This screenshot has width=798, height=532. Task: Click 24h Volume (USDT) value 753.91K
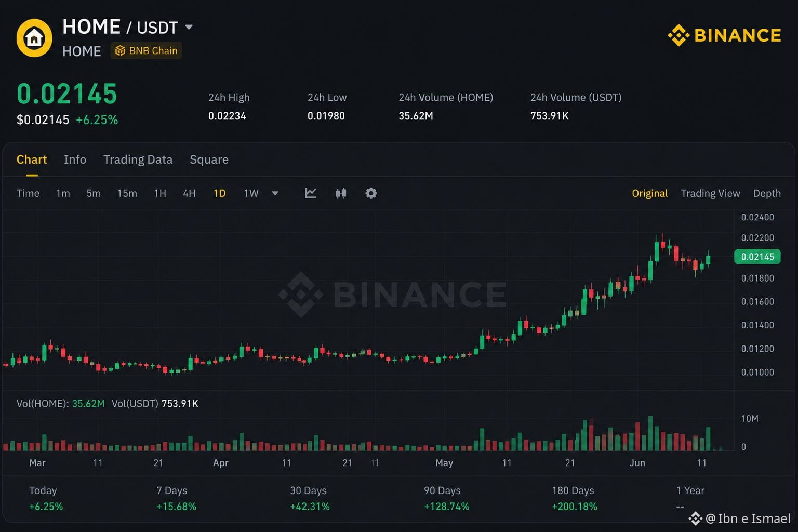tap(550, 116)
